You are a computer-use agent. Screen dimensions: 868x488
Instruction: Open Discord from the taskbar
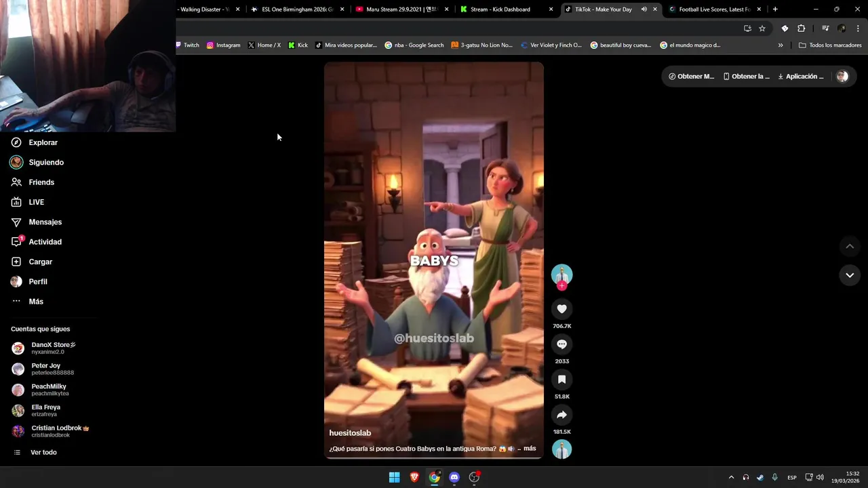[454, 477]
